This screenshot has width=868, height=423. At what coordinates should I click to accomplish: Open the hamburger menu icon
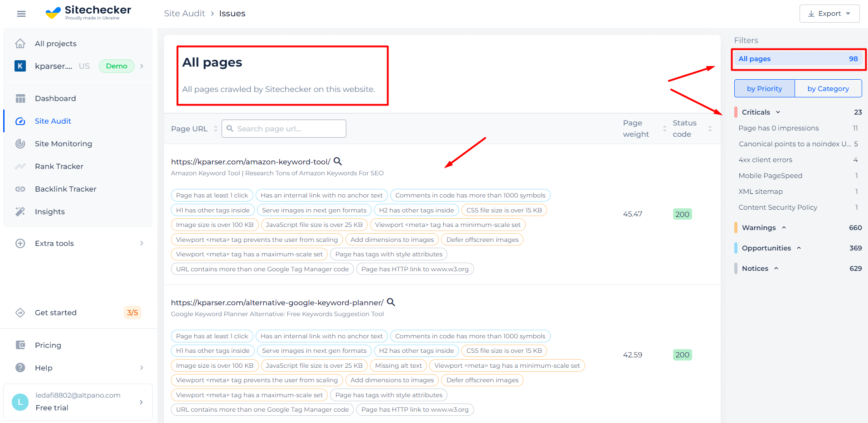click(21, 14)
